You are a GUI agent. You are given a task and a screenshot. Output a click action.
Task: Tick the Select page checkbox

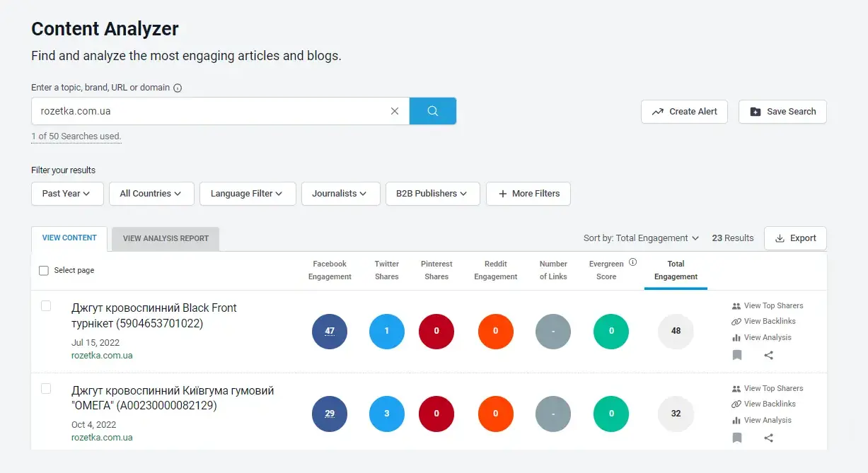pos(44,270)
